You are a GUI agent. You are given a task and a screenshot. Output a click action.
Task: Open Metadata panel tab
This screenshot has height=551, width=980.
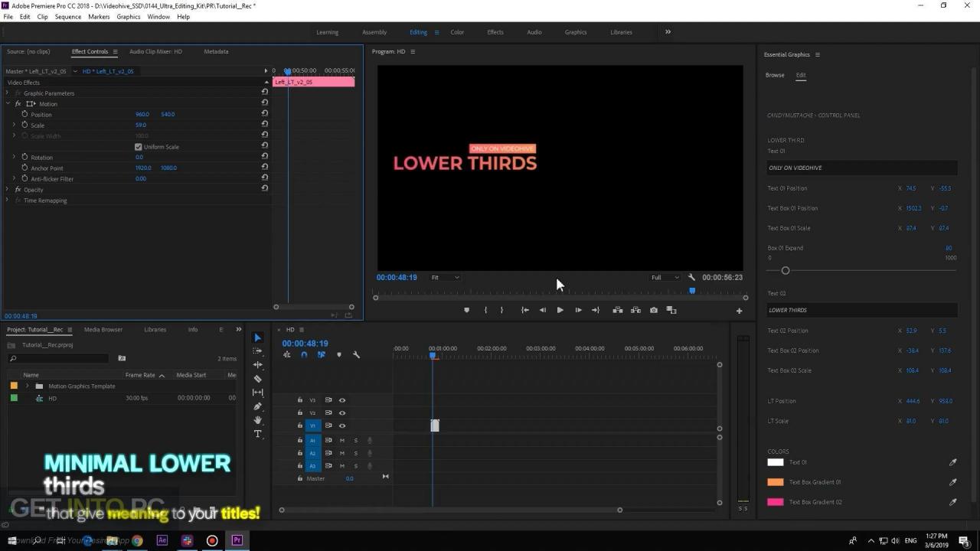216,51
